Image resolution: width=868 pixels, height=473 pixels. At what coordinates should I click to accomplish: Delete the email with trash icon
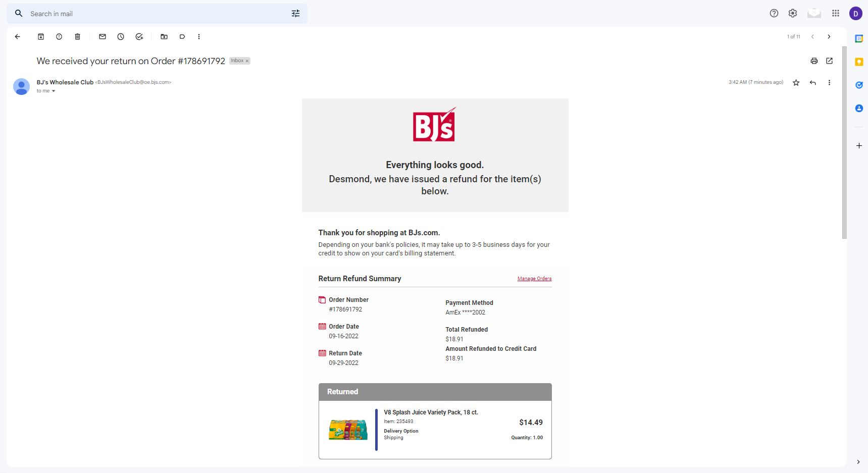[77, 37]
